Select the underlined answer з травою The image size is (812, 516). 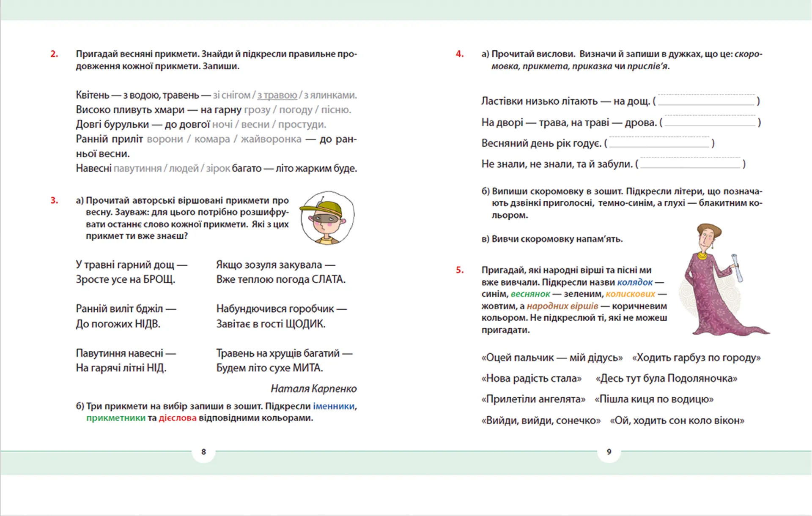tap(277, 95)
